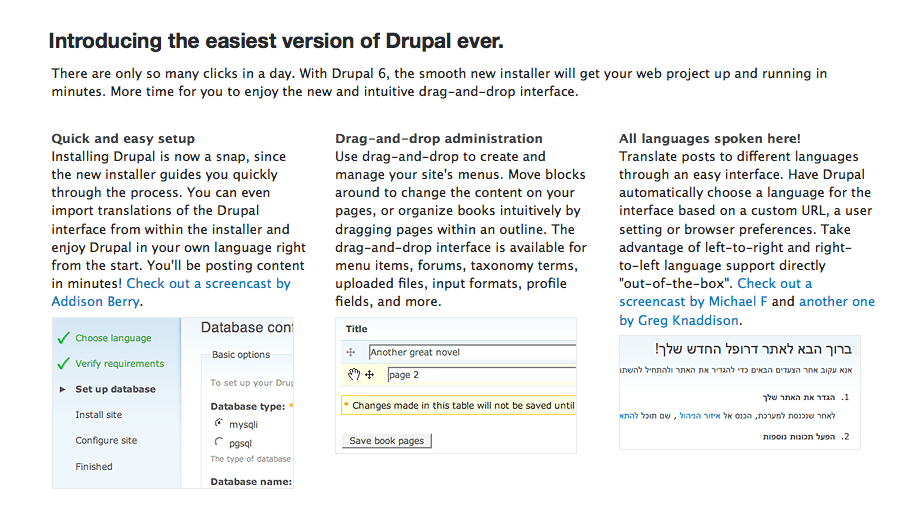Click the Another great novel title field

[x=472, y=352]
